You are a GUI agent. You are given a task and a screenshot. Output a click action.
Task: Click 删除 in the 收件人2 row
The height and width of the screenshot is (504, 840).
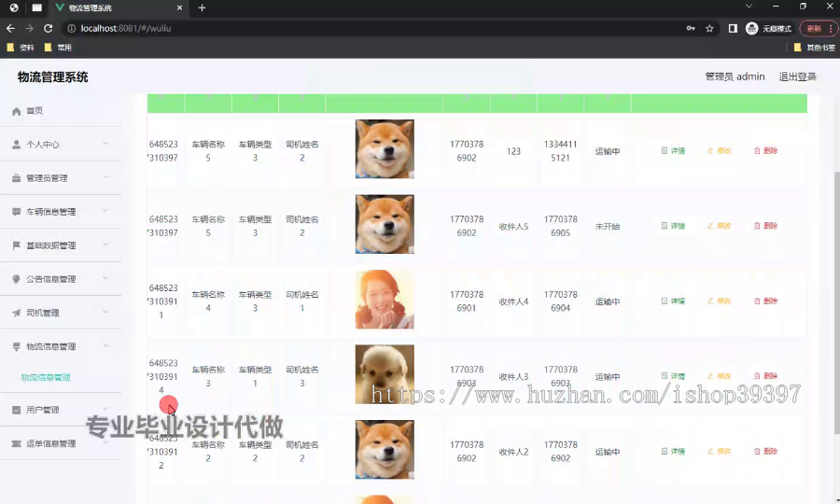(x=765, y=452)
